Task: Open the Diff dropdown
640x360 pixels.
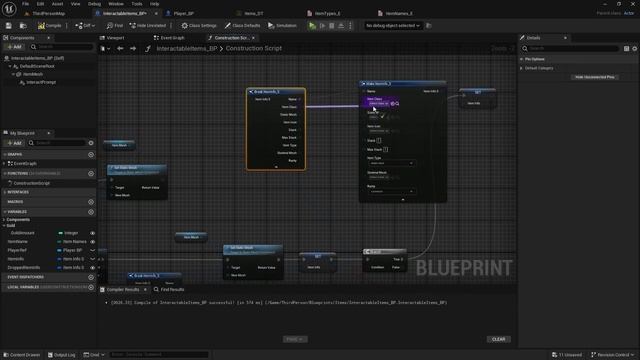Action: tap(85, 26)
